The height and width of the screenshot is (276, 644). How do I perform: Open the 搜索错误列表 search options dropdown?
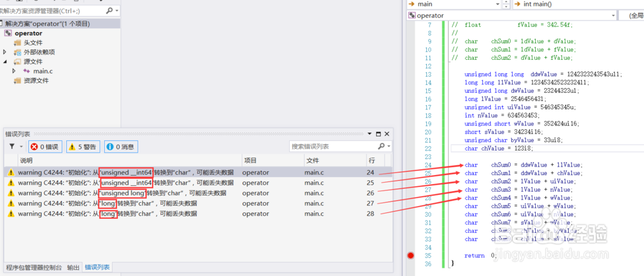click(x=389, y=147)
